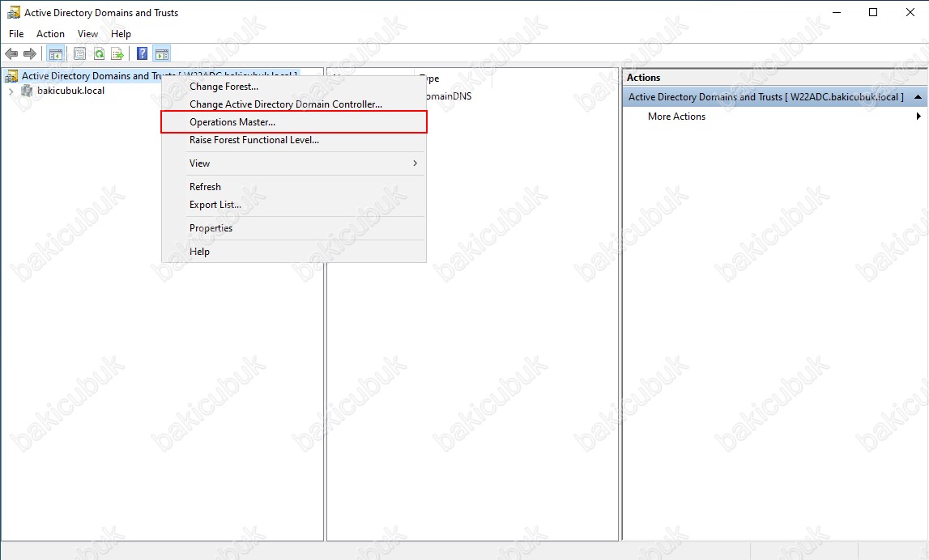Image resolution: width=929 pixels, height=560 pixels.
Task: Collapse the Actions pane section header arrow
Action: 918,96
